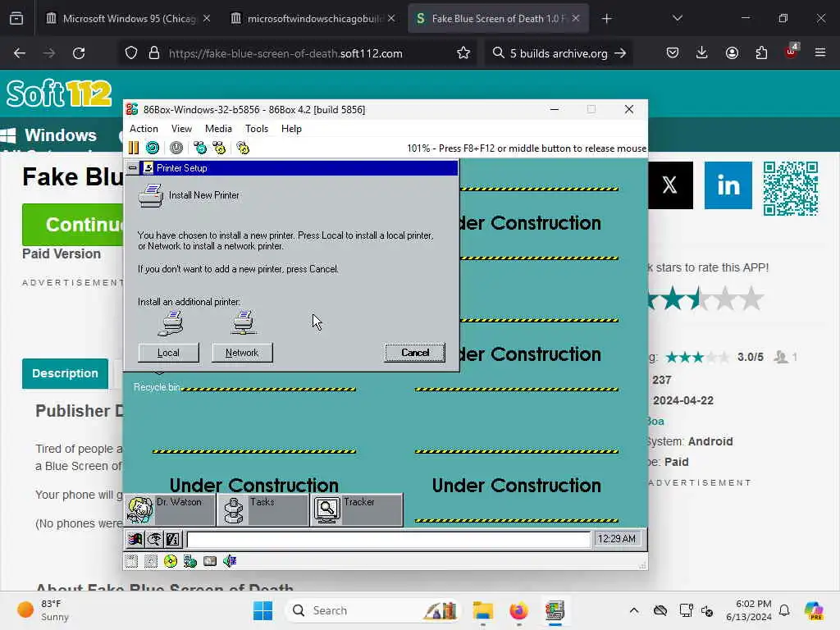Open Firefox account icon
840x630 pixels.
[732, 52]
